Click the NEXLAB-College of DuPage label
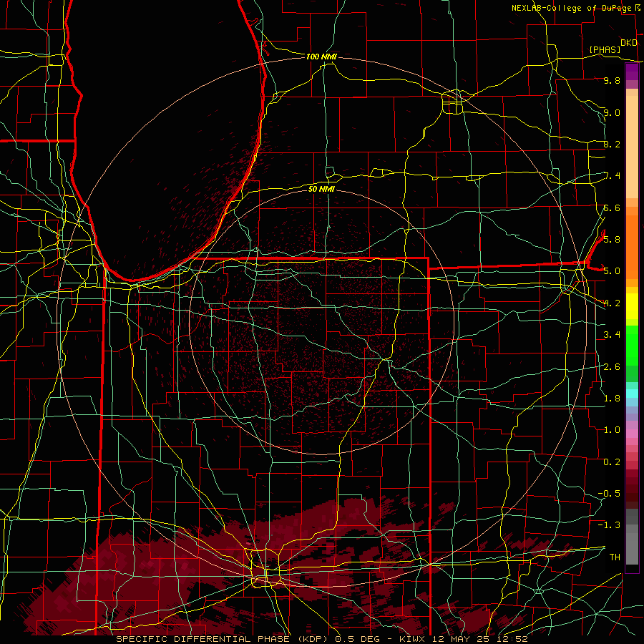 (x=571, y=8)
